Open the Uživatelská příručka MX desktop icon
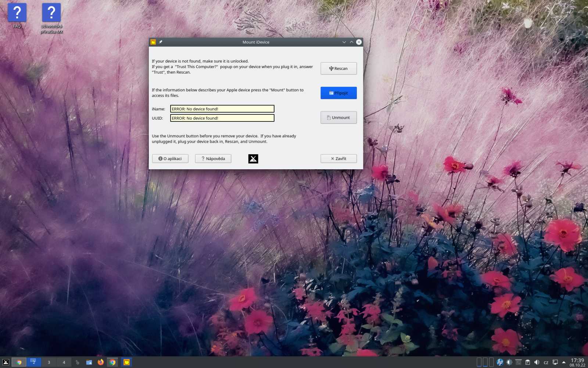Viewport: 588px width, 368px height. 51,18
